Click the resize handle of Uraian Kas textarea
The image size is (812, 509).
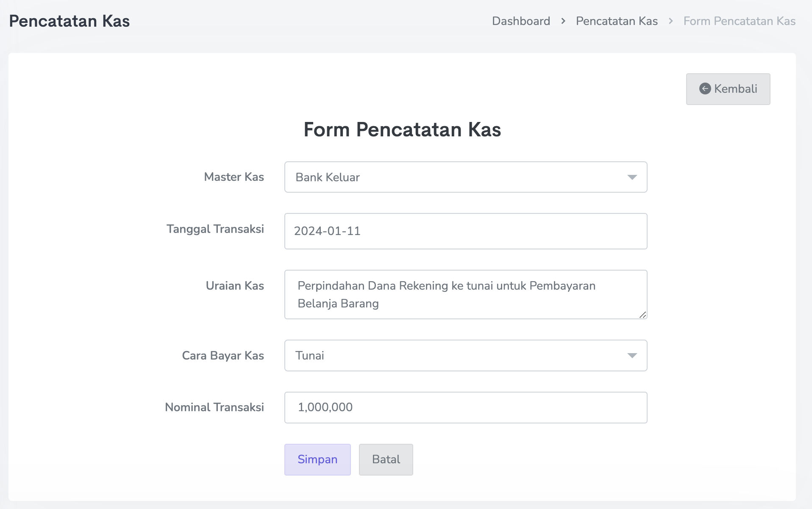coord(642,315)
